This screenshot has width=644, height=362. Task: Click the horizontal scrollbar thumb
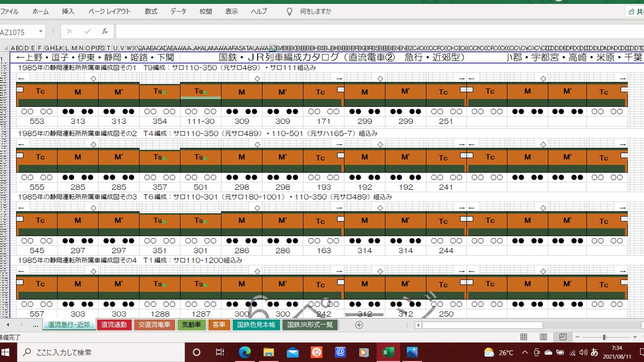[x=483, y=325]
